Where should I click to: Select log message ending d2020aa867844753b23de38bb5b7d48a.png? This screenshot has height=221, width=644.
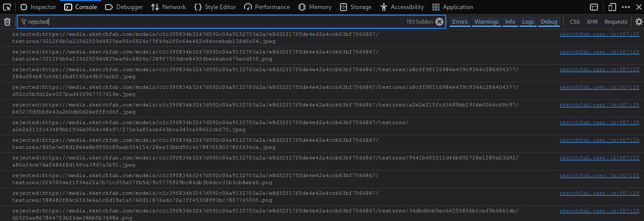(265, 214)
